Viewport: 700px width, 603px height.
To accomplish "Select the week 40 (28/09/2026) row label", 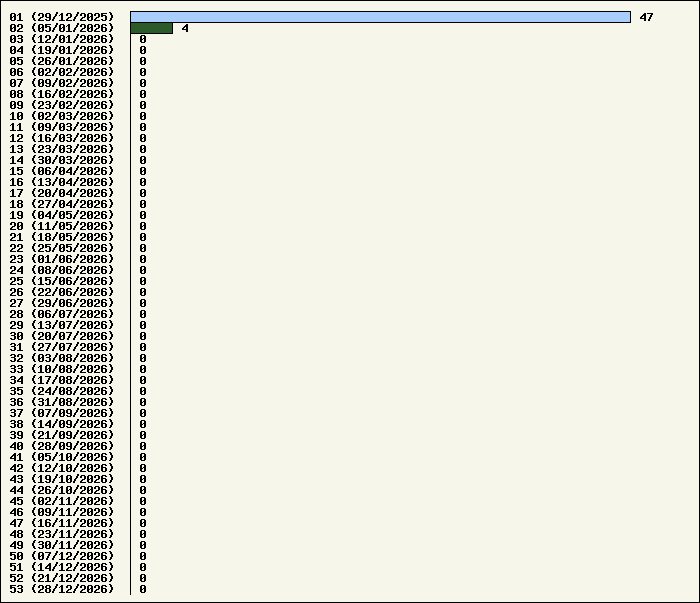I will [x=62, y=446].
